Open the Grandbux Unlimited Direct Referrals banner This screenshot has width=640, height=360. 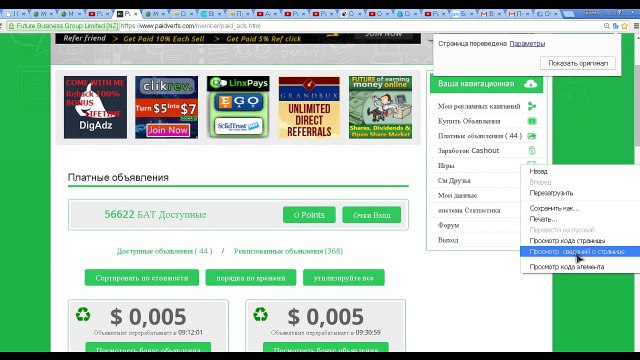click(x=309, y=107)
